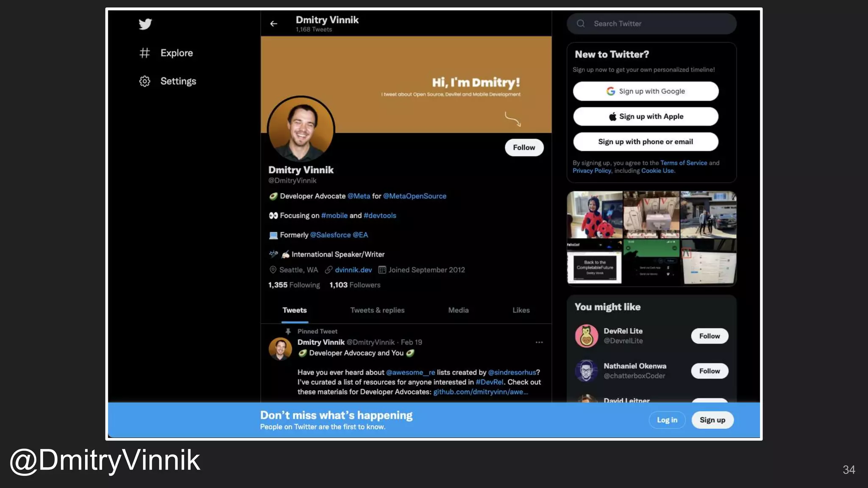The width and height of the screenshot is (868, 488).
Task: Click the magnifier icon in the search box
Action: pyautogui.click(x=581, y=24)
